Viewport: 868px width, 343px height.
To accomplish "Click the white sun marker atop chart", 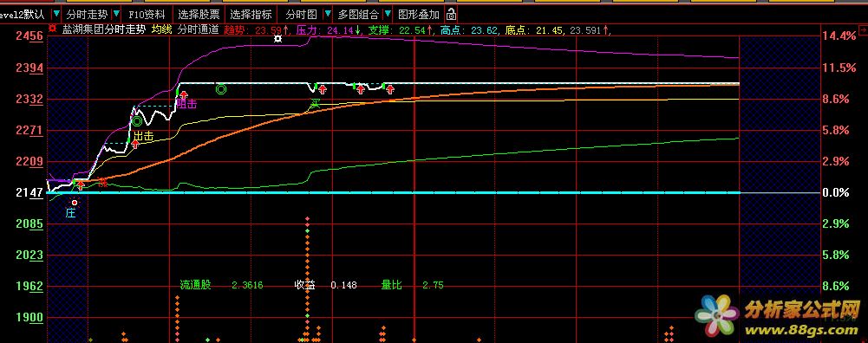I will tap(277, 38).
